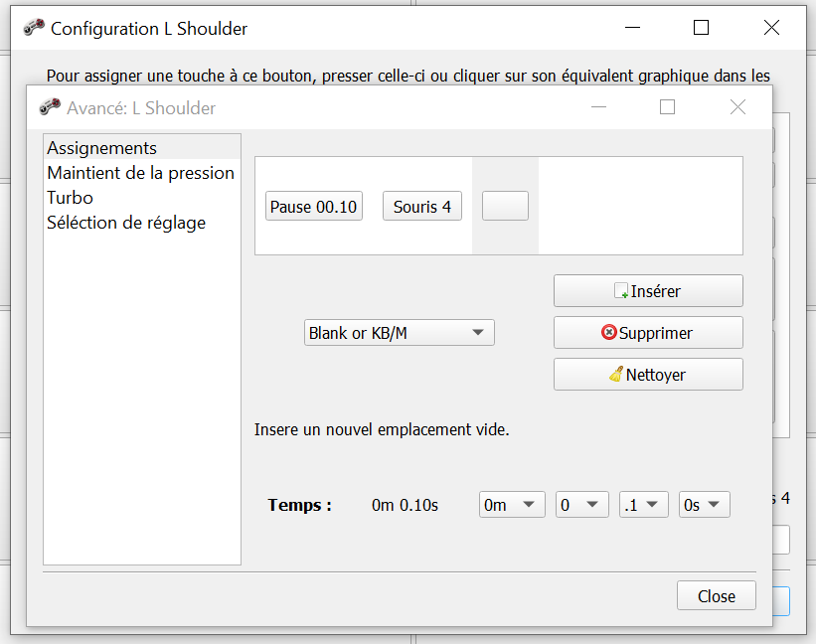
Task: Go to Séléction de réglage page
Action: point(126,223)
